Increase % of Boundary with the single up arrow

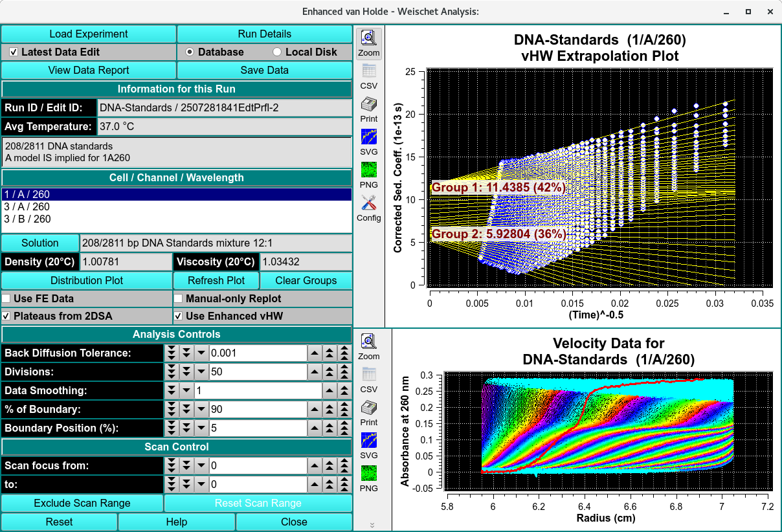tap(313, 410)
